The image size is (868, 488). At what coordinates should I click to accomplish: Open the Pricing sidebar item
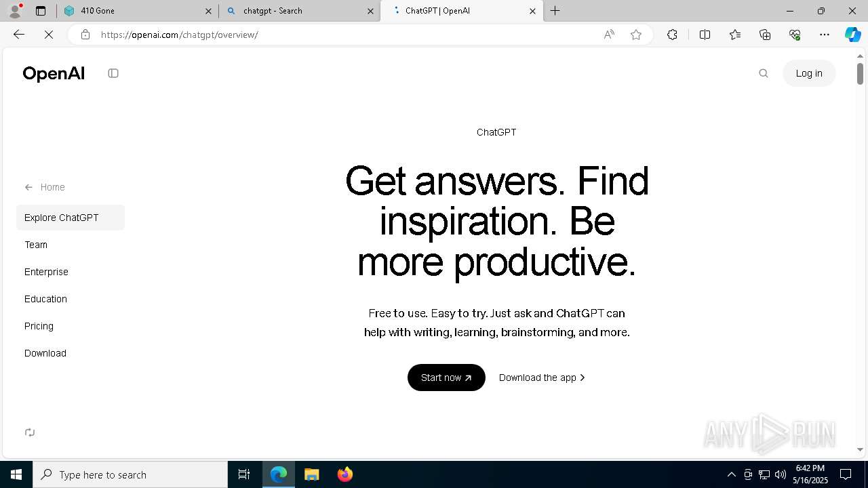click(39, 326)
